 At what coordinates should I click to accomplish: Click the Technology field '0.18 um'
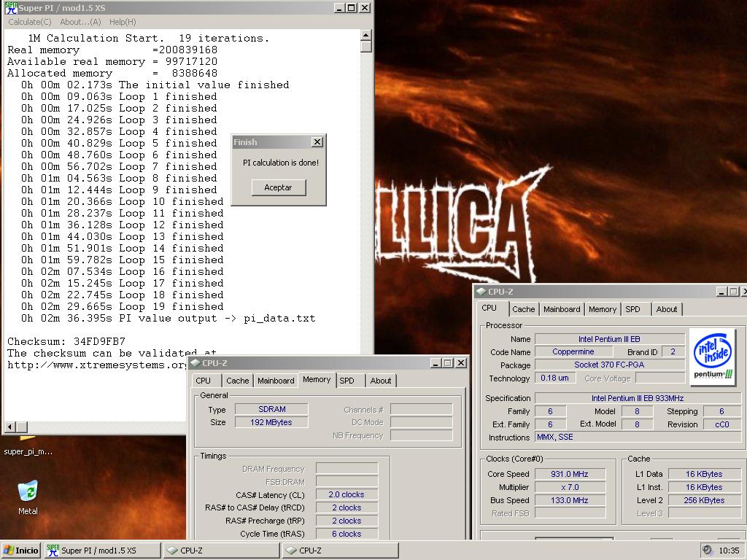[554, 378]
